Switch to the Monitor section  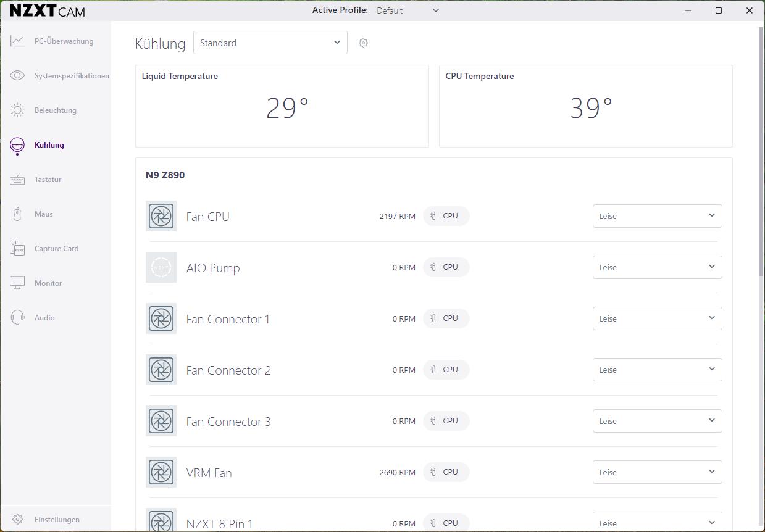[x=48, y=283]
